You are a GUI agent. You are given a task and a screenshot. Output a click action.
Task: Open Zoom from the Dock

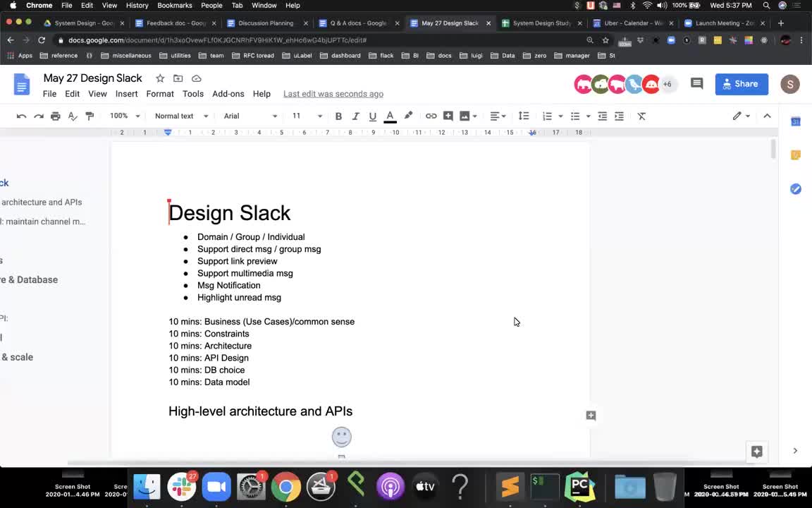click(x=216, y=486)
